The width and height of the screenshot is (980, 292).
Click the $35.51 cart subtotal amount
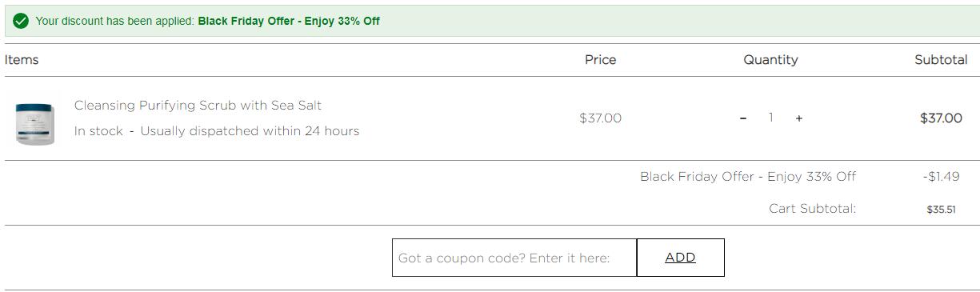point(941,210)
